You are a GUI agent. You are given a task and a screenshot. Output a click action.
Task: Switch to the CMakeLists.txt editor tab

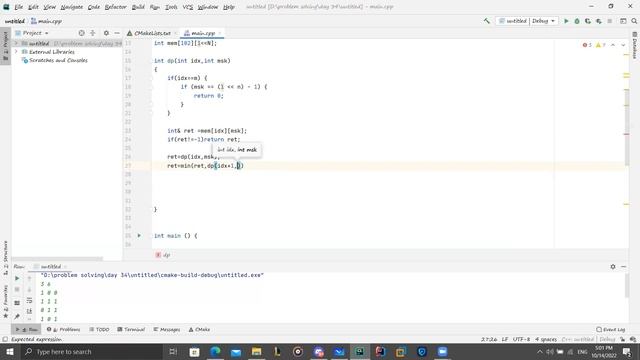pos(152,33)
